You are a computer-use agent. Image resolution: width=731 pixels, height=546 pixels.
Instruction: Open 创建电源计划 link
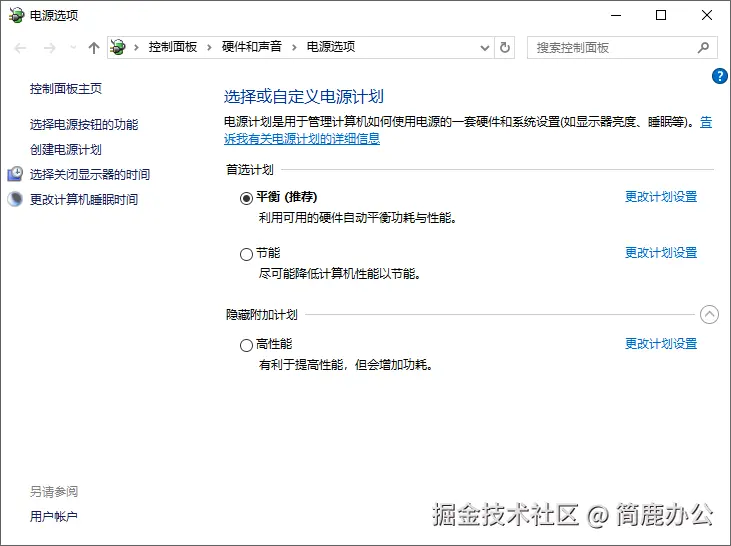[x=66, y=150]
